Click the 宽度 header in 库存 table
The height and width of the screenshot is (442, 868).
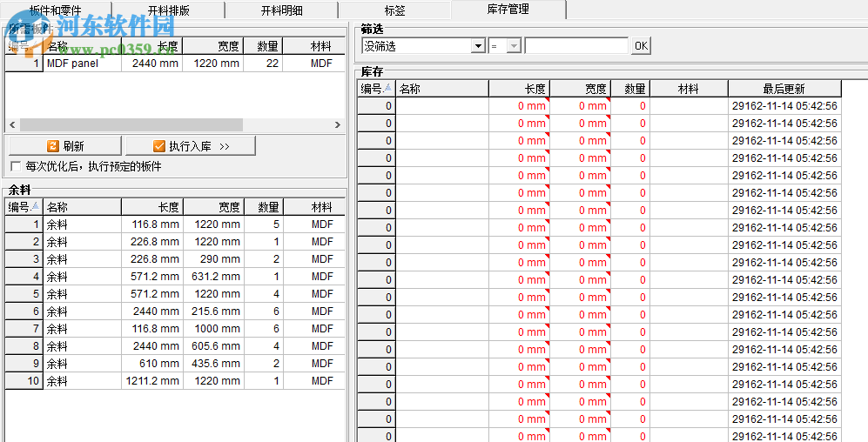580,89
